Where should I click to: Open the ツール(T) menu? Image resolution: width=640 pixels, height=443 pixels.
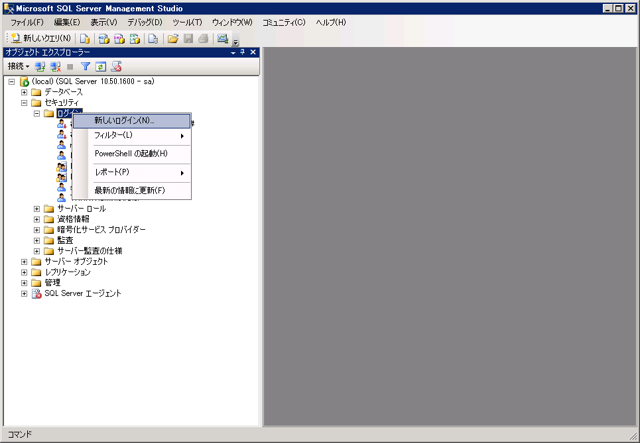(187, 22)
